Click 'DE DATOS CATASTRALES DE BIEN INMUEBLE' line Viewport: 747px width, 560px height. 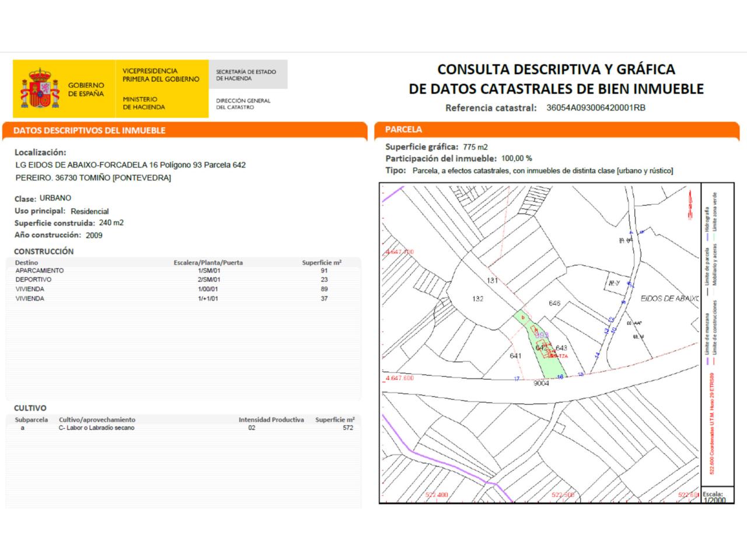(x=556, y=89)
